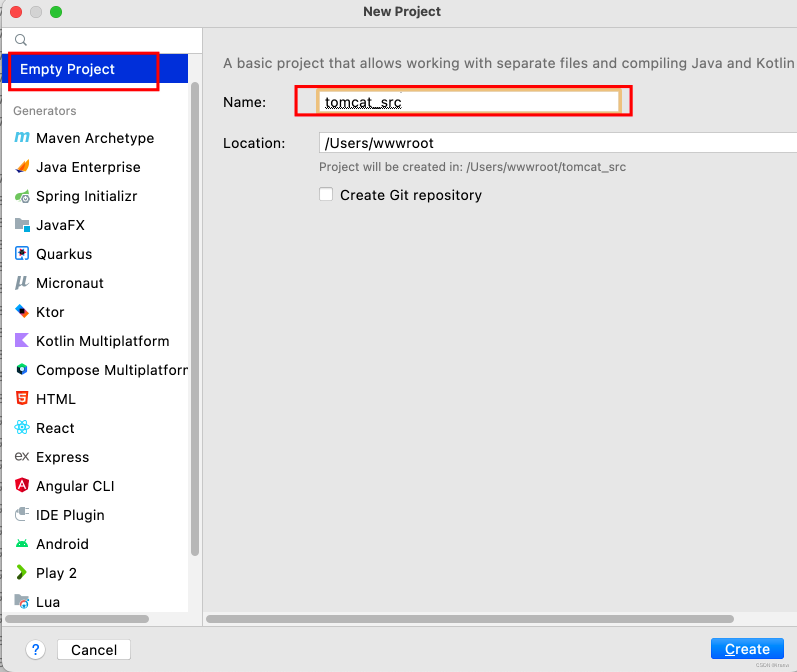Select Micronaut generator label

pyautogui.click(x=70, y=283)
